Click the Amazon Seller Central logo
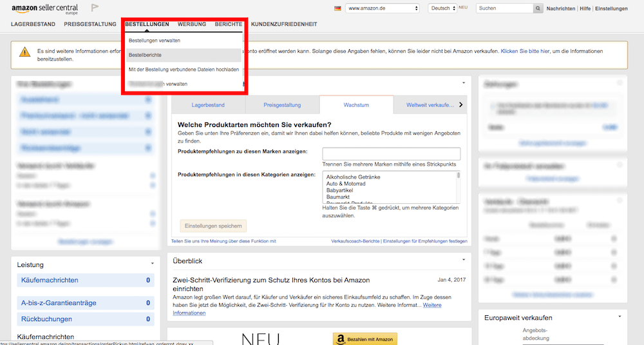Viewport: 644px width, 345px height. (x=45, y=8)
